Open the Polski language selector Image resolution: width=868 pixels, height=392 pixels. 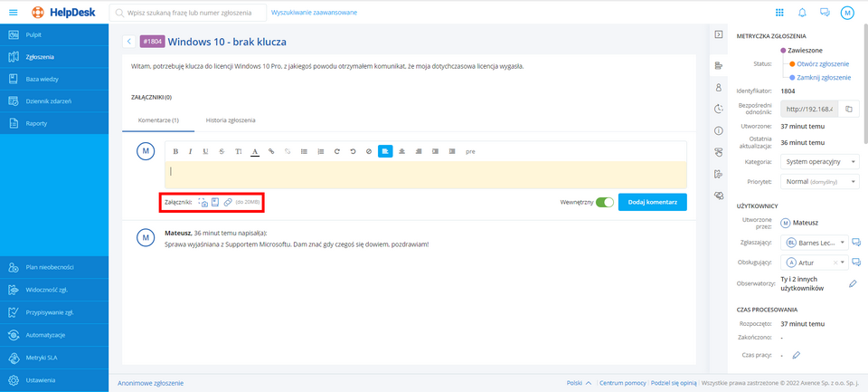(x=579, y=383)
